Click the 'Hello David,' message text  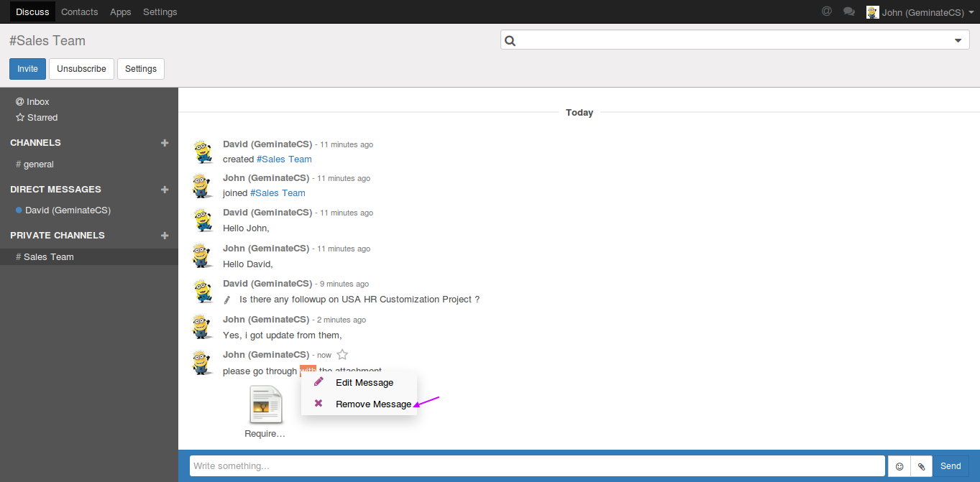point(248,264)
